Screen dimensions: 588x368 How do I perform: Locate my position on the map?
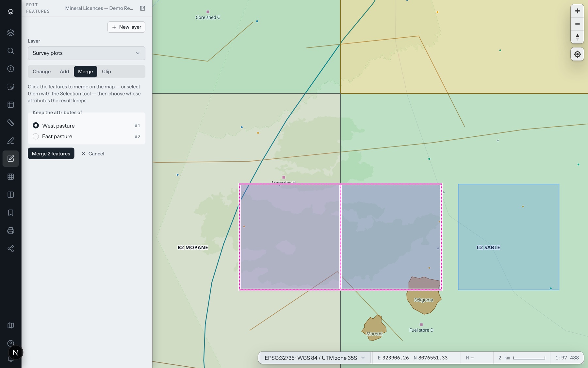click(577, 54)
